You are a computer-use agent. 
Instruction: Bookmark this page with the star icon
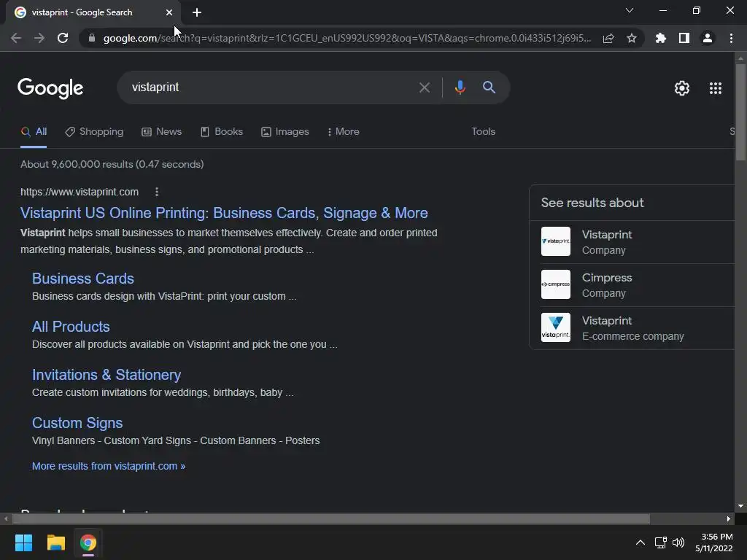[632, 38]
